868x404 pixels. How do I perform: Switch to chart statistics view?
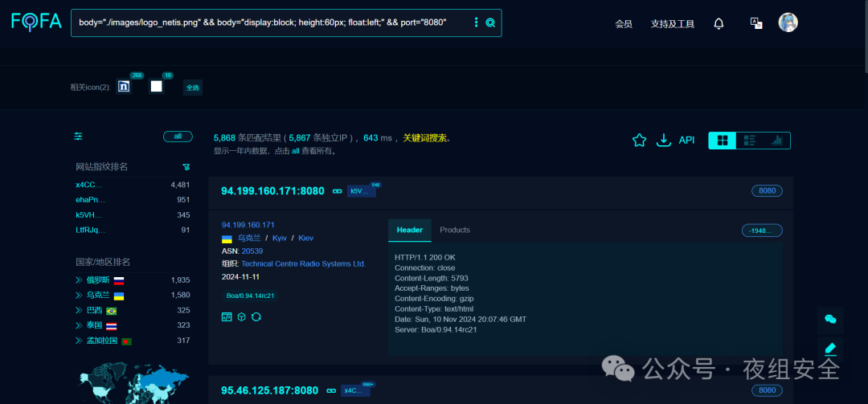pos(776,141)
